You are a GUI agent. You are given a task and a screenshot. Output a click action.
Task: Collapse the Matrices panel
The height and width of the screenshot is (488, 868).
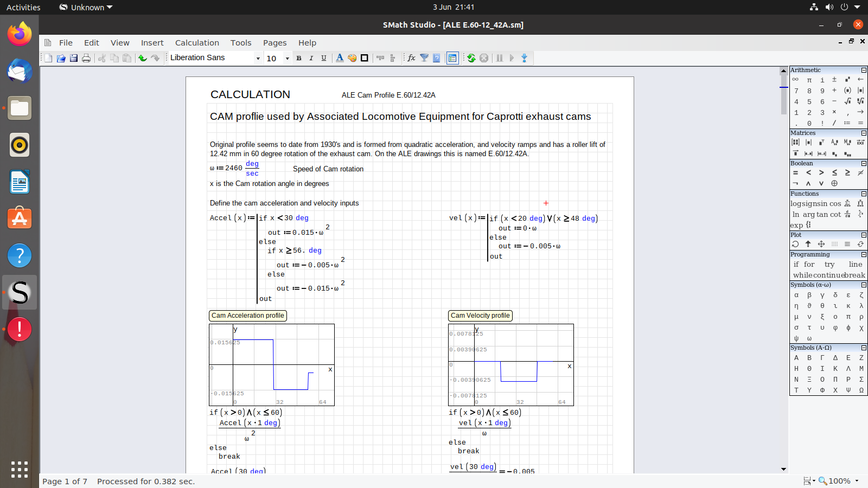(864, 133)
